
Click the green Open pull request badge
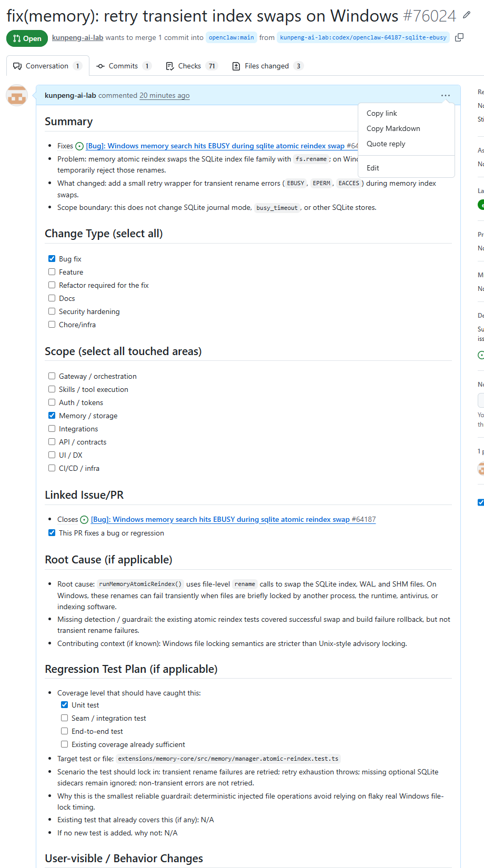(27, 38)
